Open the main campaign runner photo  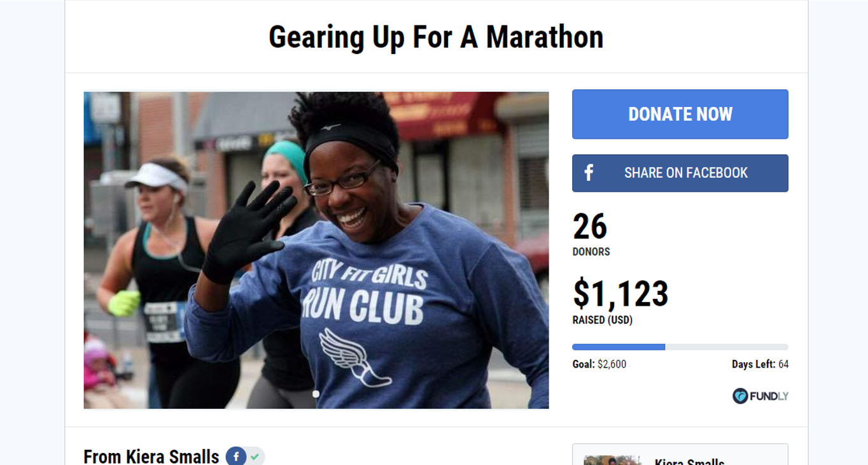click(316, 250)
